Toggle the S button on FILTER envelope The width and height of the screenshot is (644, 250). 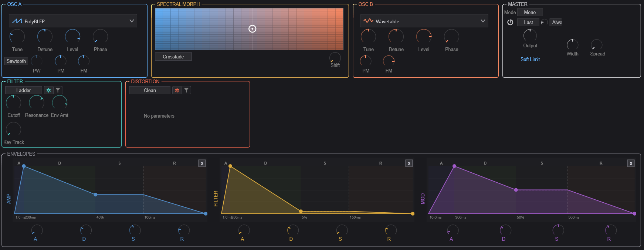(409, 163)
